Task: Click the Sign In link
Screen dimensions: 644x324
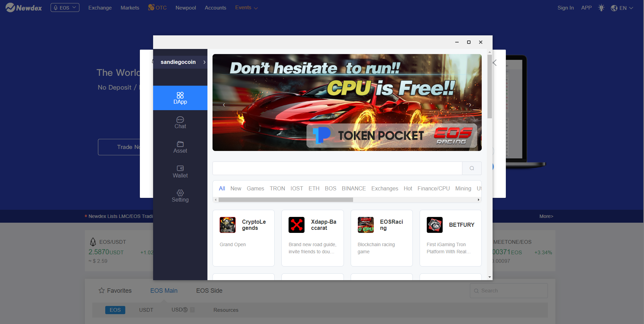Action: (x=565, y=8)
